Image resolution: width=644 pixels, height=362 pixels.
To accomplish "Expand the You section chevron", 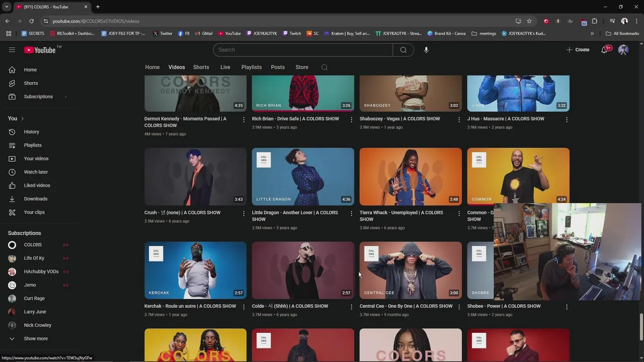I will click(x=22, y=119).
